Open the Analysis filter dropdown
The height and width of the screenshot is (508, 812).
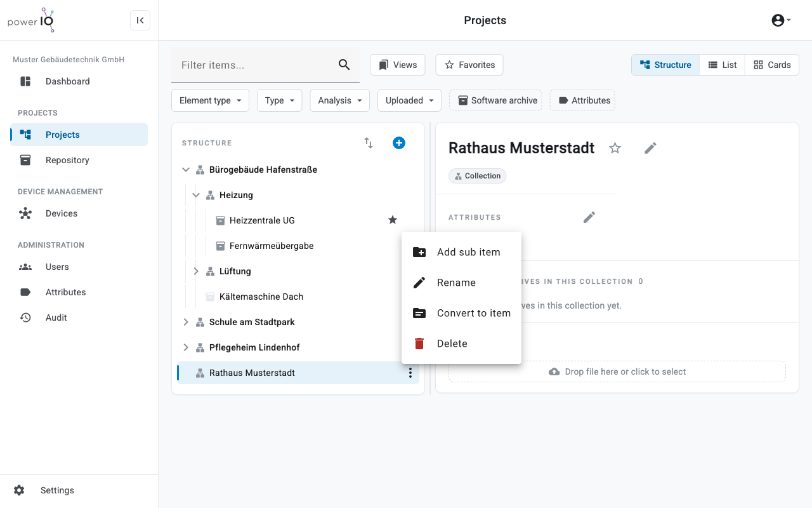pos(340,100)
